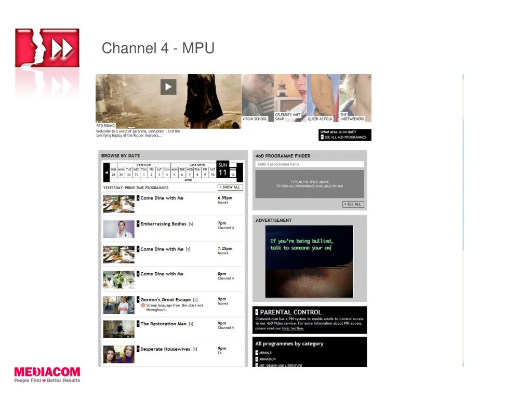
Task: Select Thu 8 in the date browser
Action: coord(197,172)
